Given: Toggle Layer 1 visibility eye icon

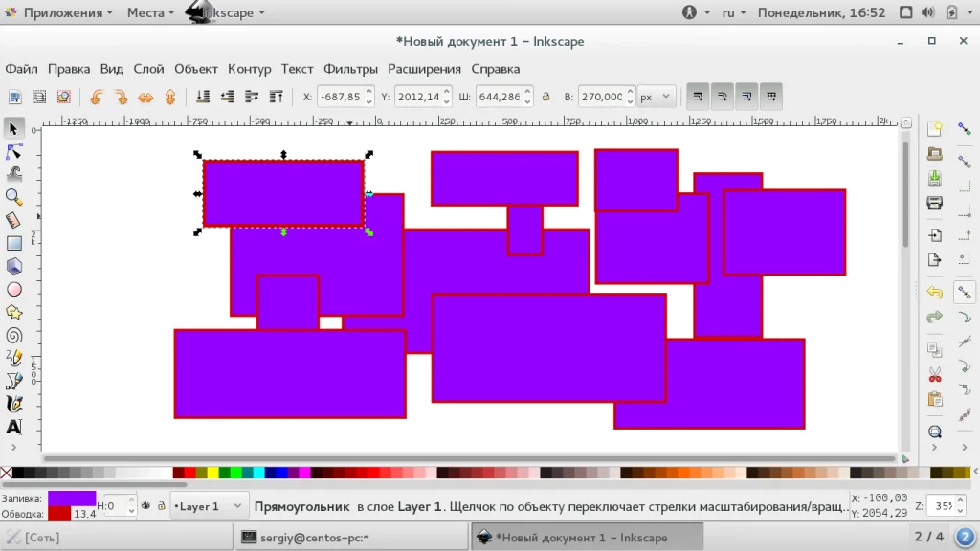Looking at the screenshot, I should pyautogui.click(x=145, y=506).
